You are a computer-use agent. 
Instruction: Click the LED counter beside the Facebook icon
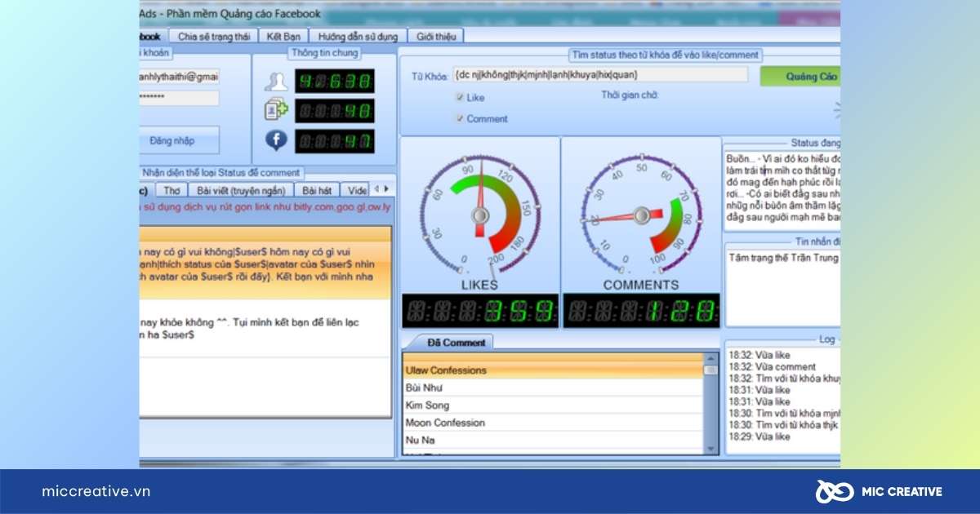tap(335, 141)
